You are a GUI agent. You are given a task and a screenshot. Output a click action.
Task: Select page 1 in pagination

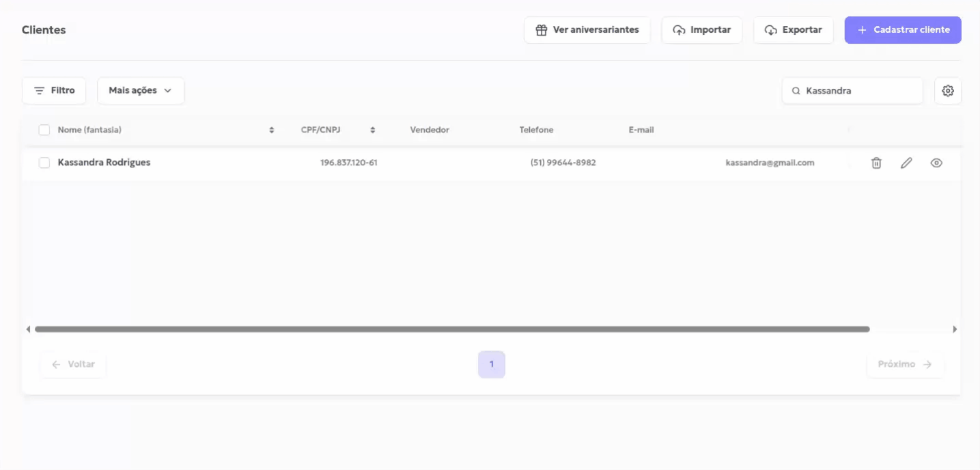pyautogui.click(x=491, y=364)
